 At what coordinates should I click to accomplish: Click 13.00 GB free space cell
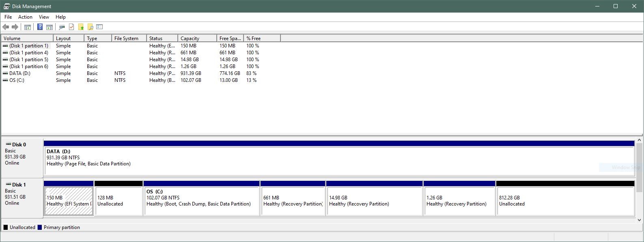click(x=228, y=80)
